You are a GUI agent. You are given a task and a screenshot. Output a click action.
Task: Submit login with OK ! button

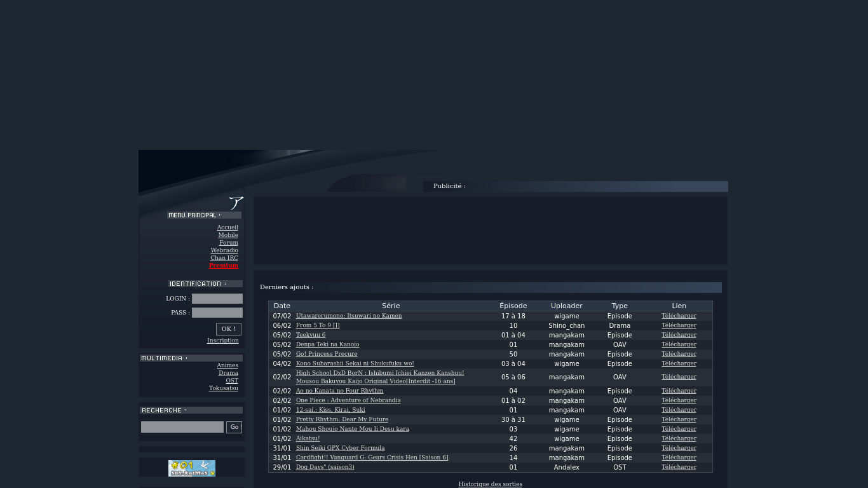(x=229, y=329)
